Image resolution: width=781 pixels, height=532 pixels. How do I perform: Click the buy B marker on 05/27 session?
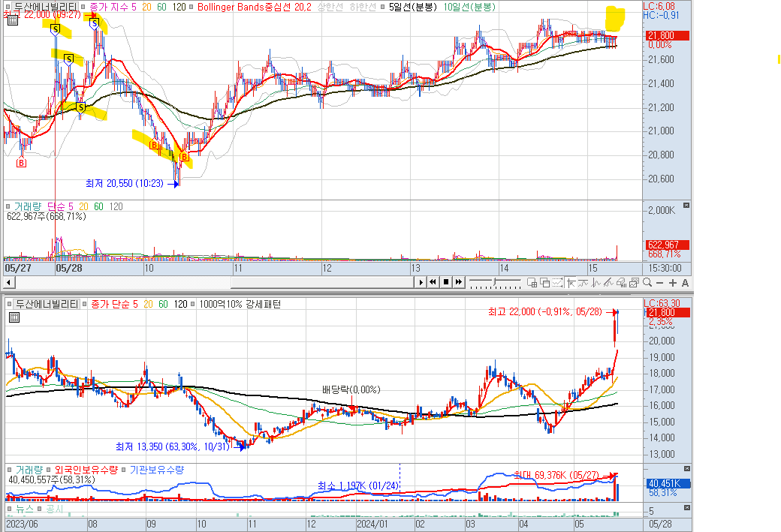21,162
